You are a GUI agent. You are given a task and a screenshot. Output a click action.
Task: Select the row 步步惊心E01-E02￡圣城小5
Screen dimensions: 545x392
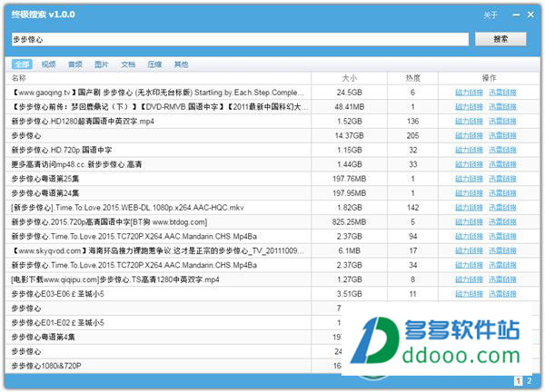click(58, 323)
